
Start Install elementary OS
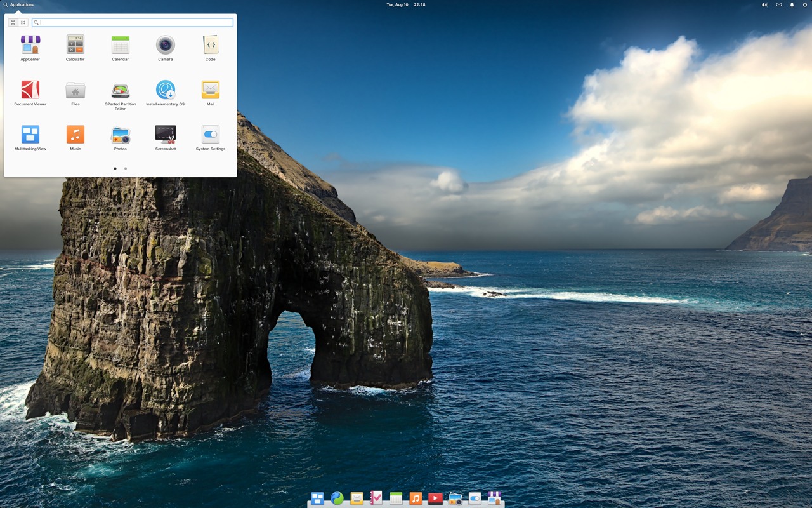[x=165, y=90]
